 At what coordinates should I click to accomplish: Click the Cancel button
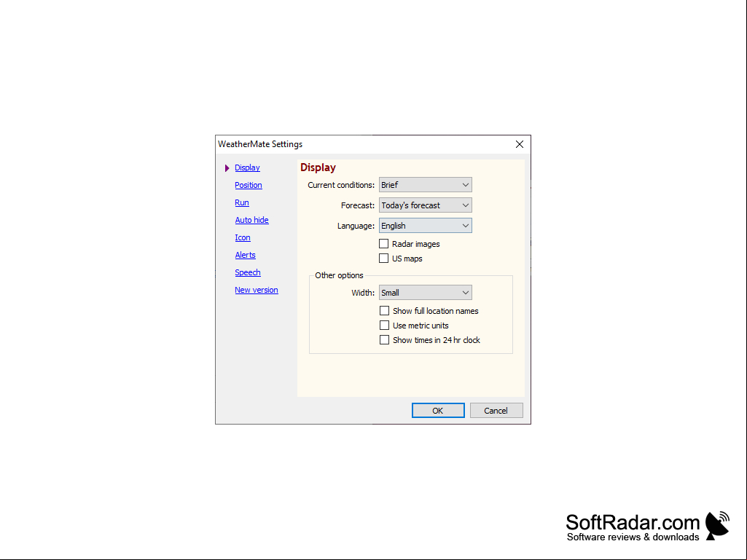(496, 411)
